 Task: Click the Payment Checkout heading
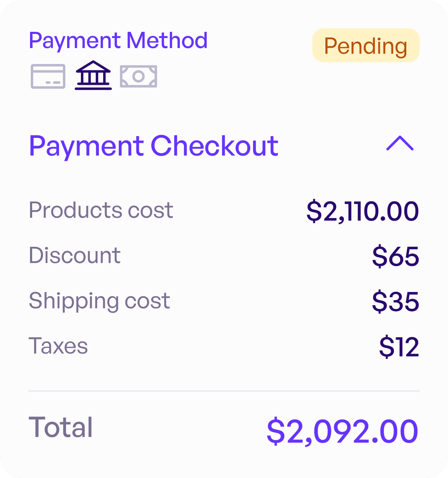point(154,146)
